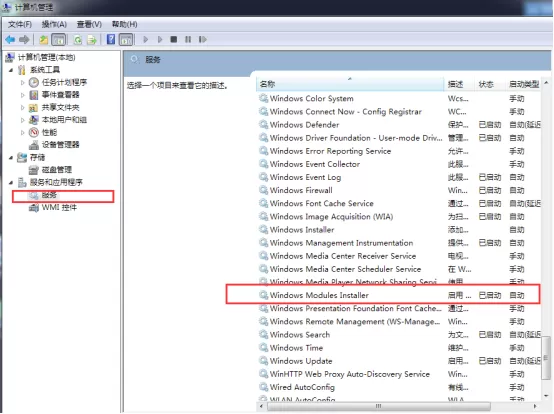Viewport: 554px width, 414px height.
Task: Click the Refresh toolbar icon
Action: (x=78, y=40)
